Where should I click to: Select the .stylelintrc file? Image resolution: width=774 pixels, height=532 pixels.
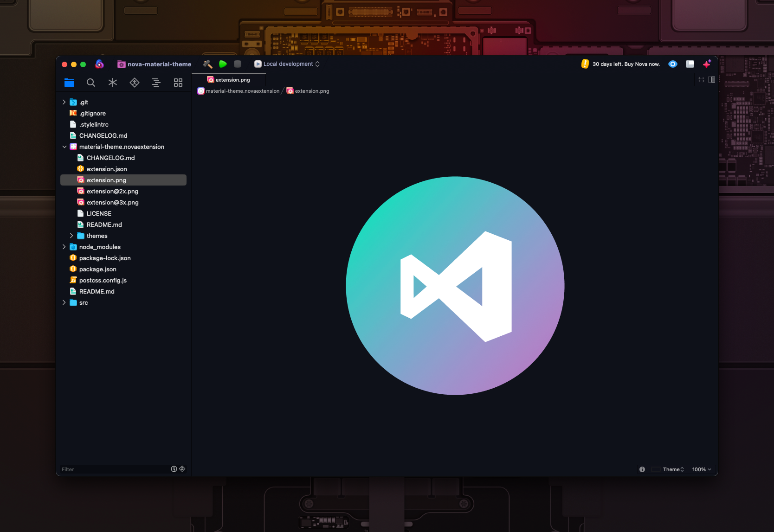pos(123,124)
